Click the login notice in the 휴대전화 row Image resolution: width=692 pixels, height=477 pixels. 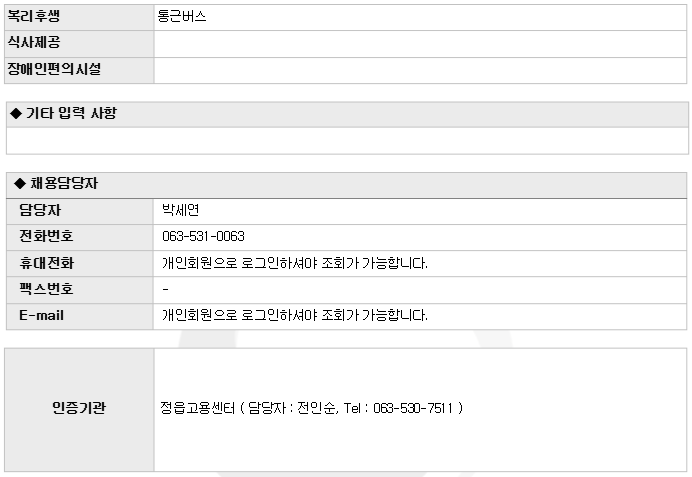point(295,263)
